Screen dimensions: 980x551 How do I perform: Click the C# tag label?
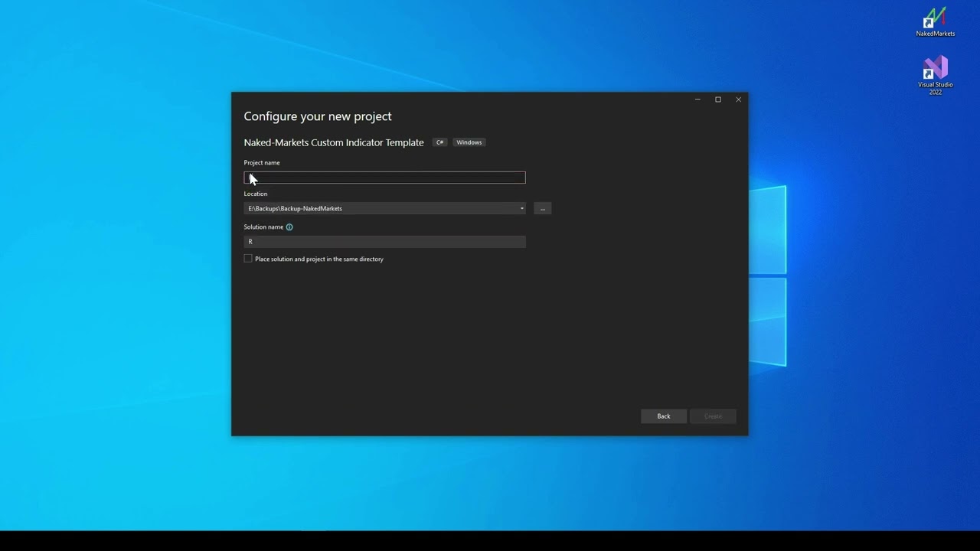pos(440,142)
